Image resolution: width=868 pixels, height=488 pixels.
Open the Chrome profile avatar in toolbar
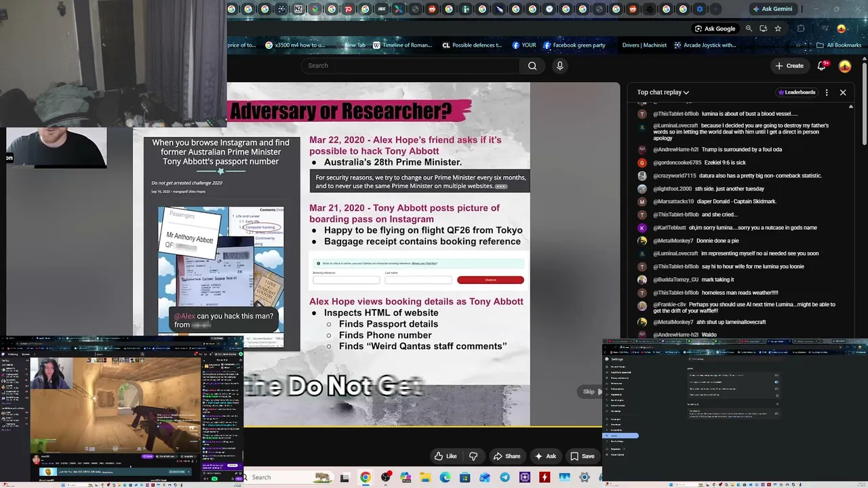click(842, 28)
